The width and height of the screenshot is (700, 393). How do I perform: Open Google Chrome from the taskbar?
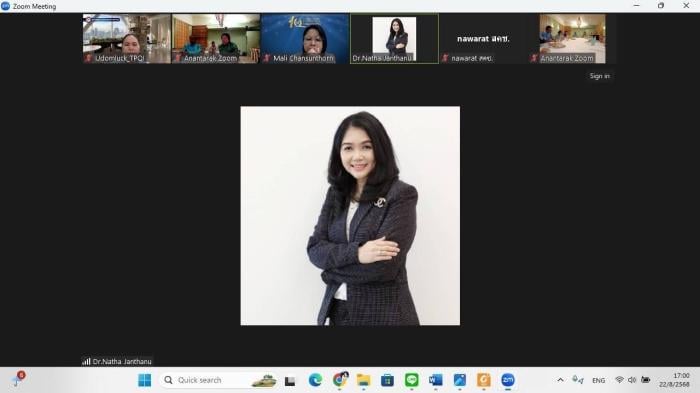(340, 380)
